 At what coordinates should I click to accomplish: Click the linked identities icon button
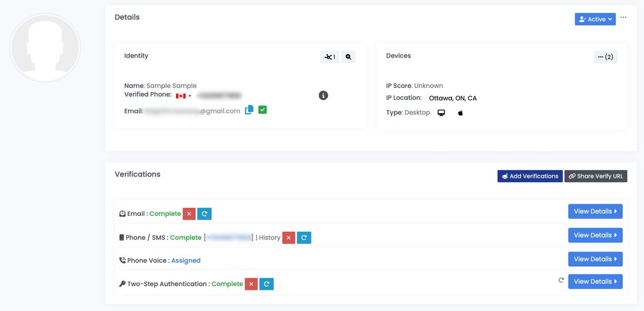pos(329,57)
